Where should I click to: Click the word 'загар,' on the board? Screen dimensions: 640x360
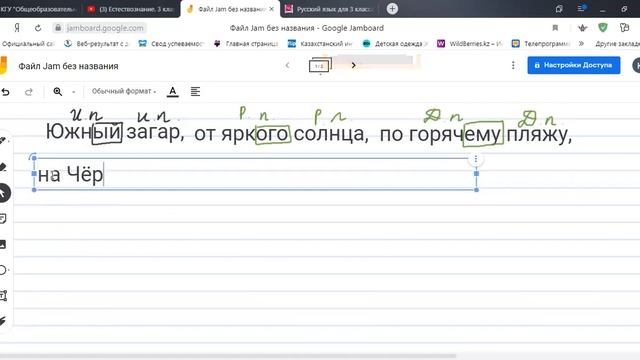(155, 133)
